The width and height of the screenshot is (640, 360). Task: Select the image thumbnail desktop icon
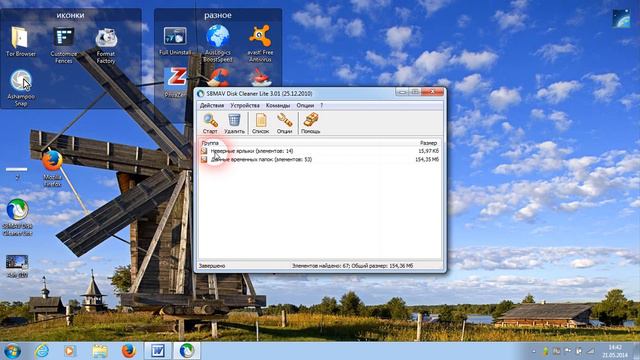tap(17, 266)
